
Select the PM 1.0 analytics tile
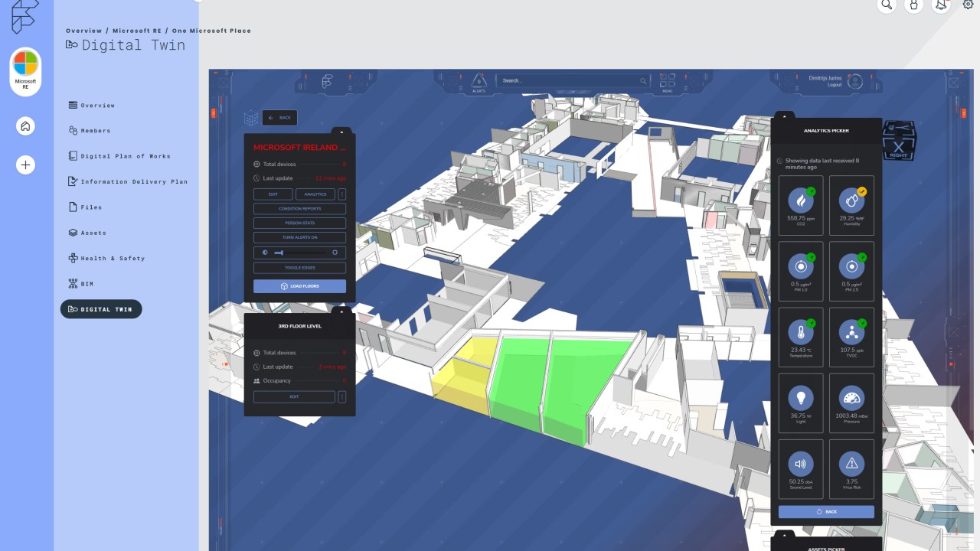801,270
